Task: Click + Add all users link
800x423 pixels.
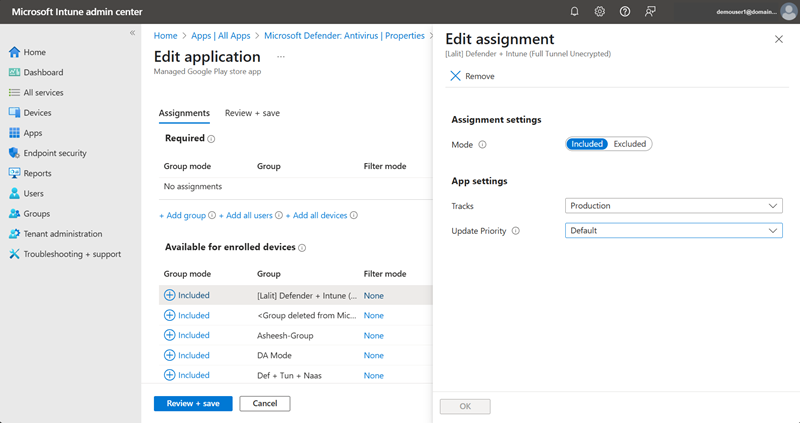Action: point(245,215)
